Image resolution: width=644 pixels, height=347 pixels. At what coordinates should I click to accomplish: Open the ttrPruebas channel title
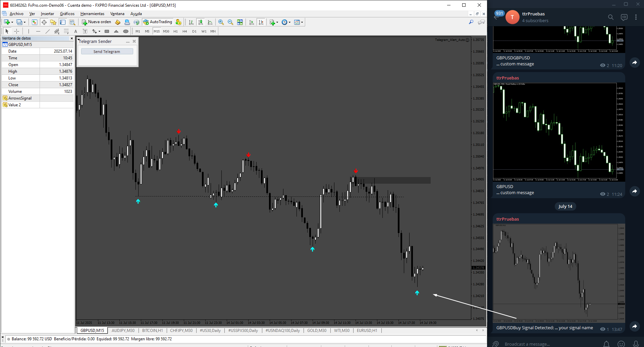[533, 14]
